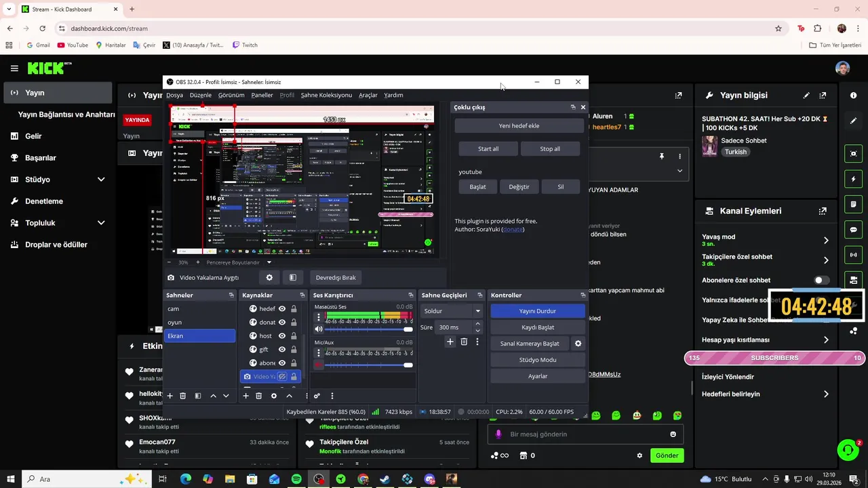This screenshot has width=868, height=488.
Task: Send chat message with Gönder button
Action: [667, 455]
